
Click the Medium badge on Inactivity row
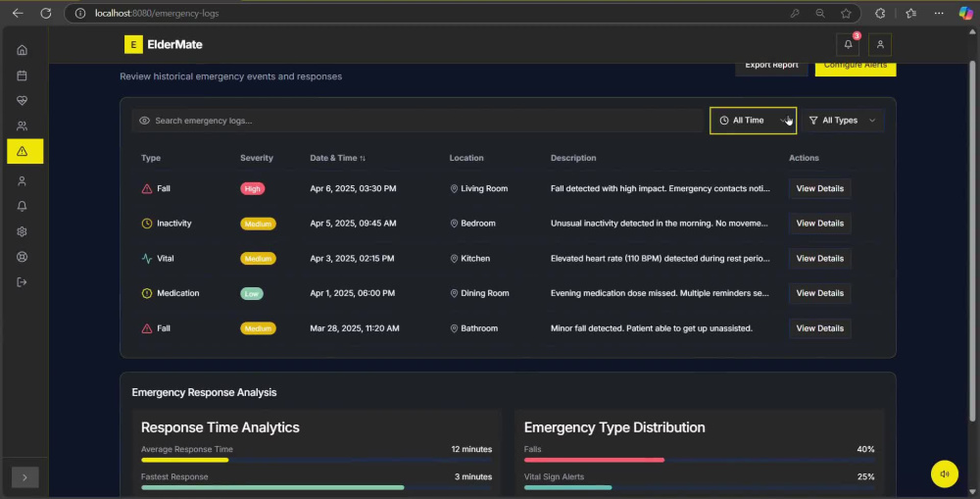258,224
